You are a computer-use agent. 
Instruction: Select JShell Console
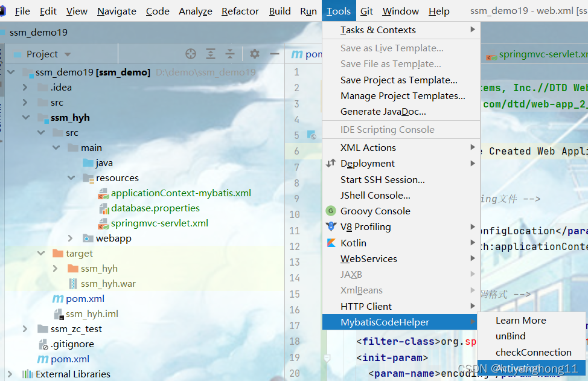click(x=401, y=196)
